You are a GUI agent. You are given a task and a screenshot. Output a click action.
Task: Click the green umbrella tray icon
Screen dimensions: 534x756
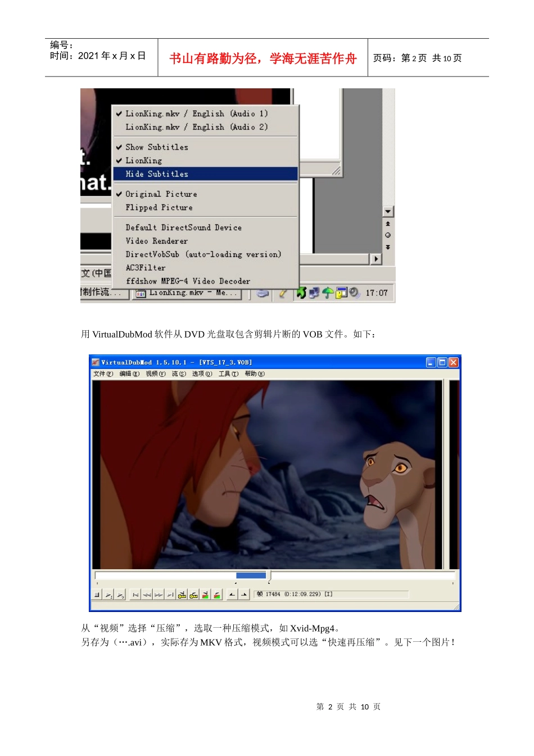[x=328, y=293]
